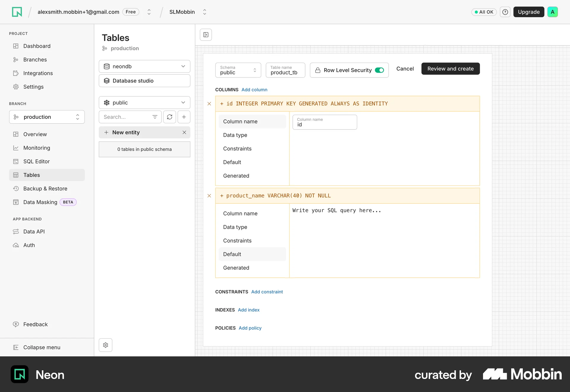Open Tables in the sidebar
This screenshot has width=570, height=392.
[47, 175]
